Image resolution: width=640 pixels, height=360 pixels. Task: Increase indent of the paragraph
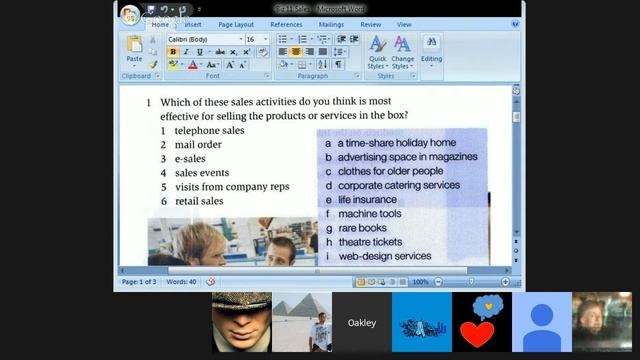354,39
